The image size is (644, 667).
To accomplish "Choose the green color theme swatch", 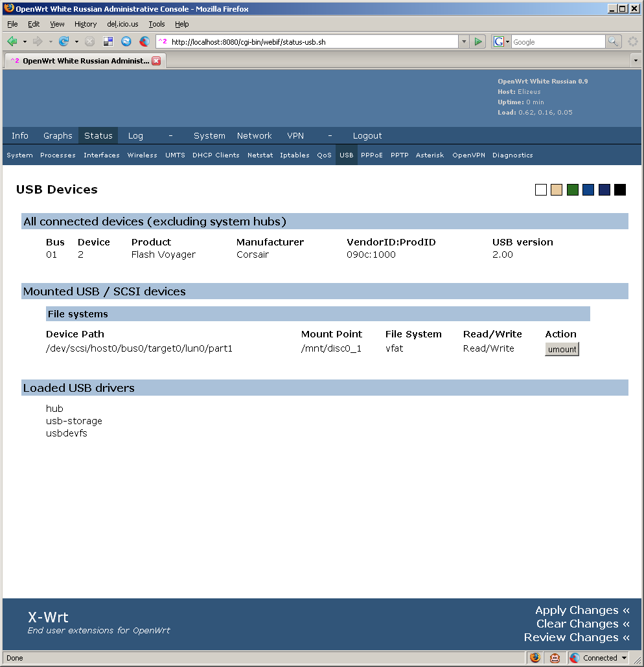I will (573, 190).
